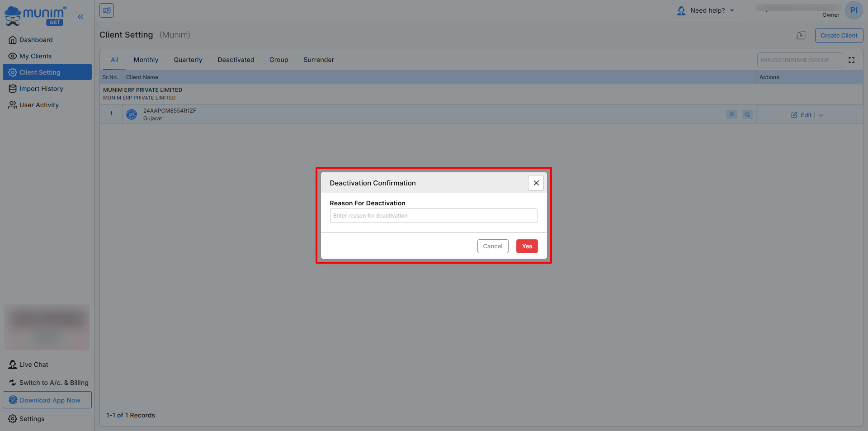Close the Deactivation Confirmation dialog

click(x=536, y=183)
